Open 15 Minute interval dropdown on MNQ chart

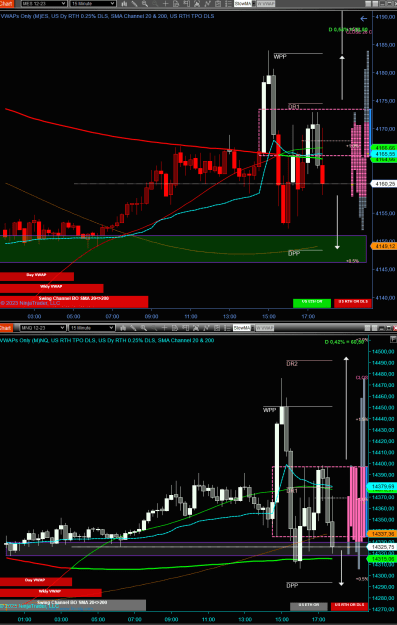[92, 328]
